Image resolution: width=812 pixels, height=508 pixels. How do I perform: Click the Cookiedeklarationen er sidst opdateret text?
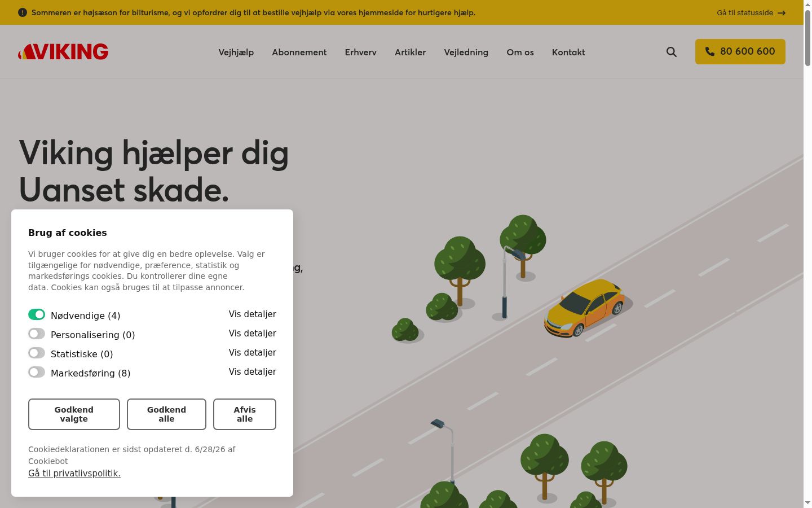pyautogui.click(x=132, y=455)
